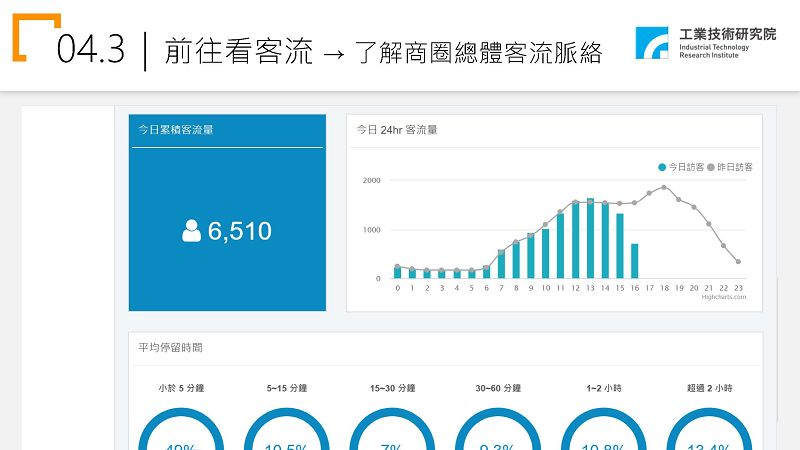Click the 6,510 visitor count
Viewport: 800px width, 450px height.
coord(239,231)
